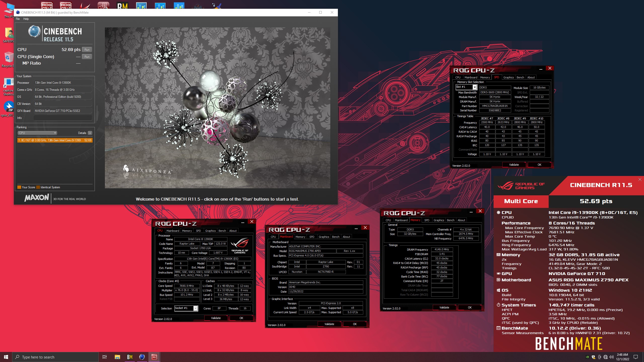
Task: Open the taskbar clock showing 2:48 AM
Action: (x=622, y=357)
